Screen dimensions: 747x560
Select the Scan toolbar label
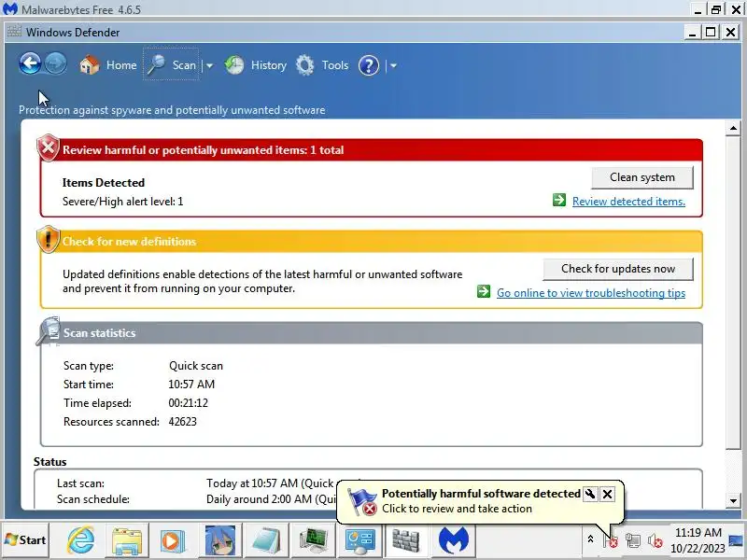[184, 64]
